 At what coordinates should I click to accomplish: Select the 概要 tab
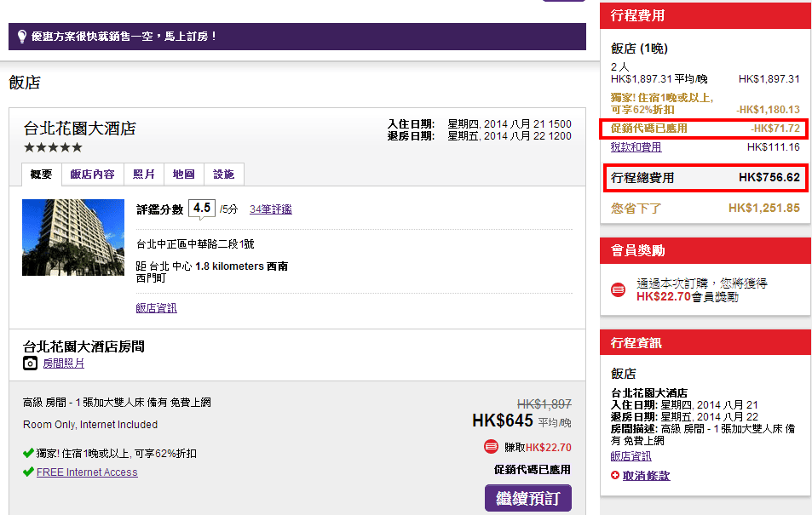point(41,175)
